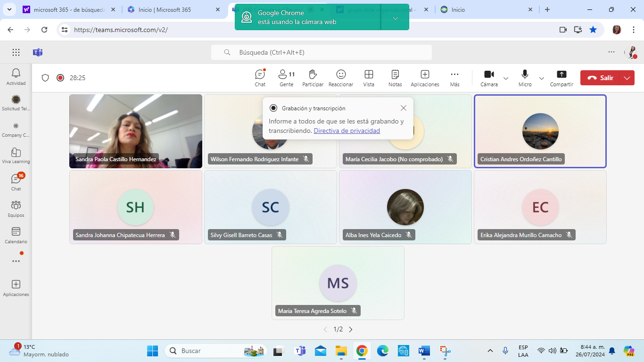This screenshot has height=362, width=644.
Task: Expand the Chrome webcam notification arrow
Action: click(x=396, y=18)
